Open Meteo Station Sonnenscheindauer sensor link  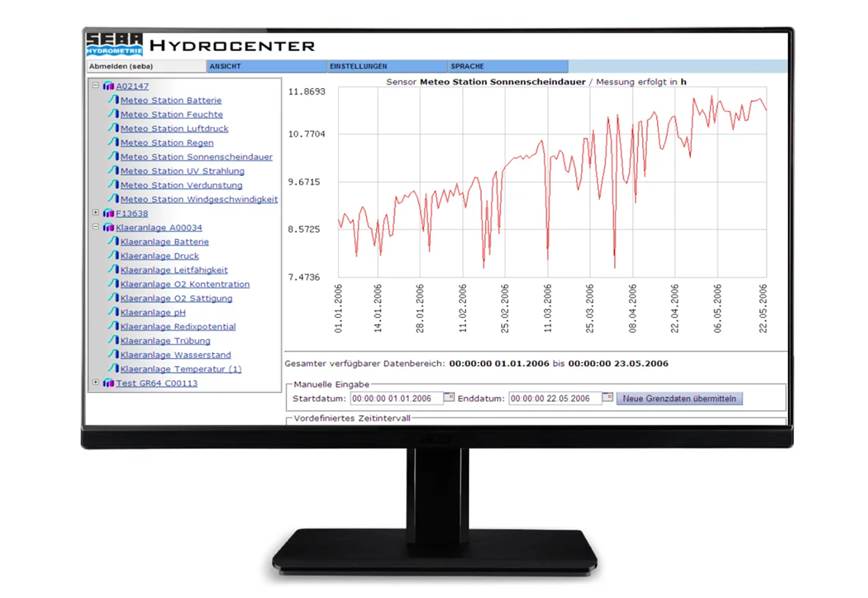196,157
